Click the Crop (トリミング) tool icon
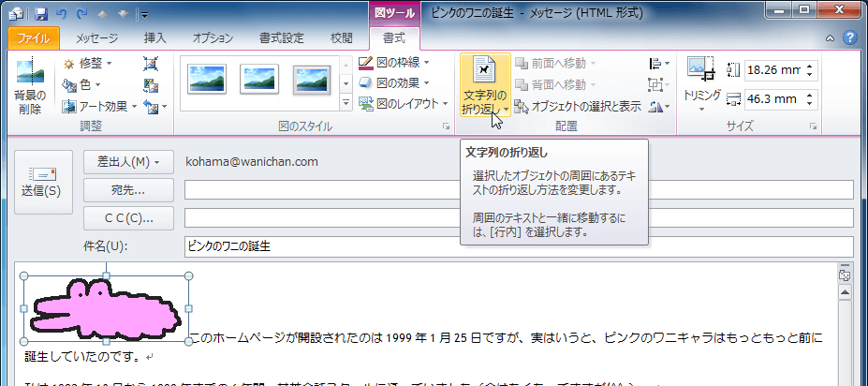The width and height of the screenshot is (868, 386). (701, 70)
